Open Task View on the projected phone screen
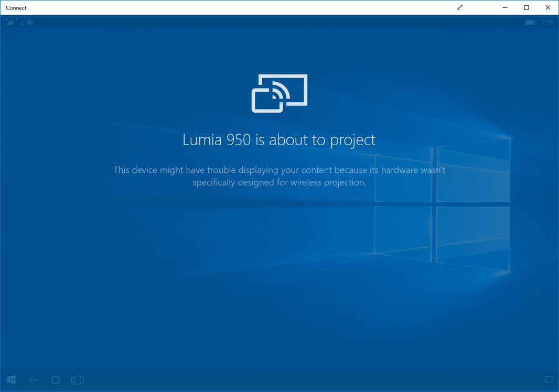The image size is (559, 392). (x=77, y=379)
